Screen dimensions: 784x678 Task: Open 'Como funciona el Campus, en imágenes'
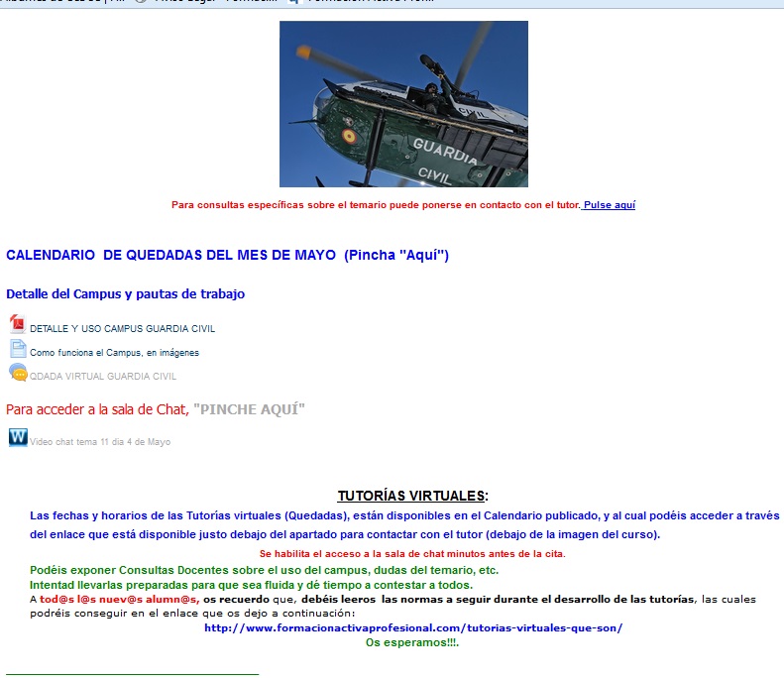[115, 353]
